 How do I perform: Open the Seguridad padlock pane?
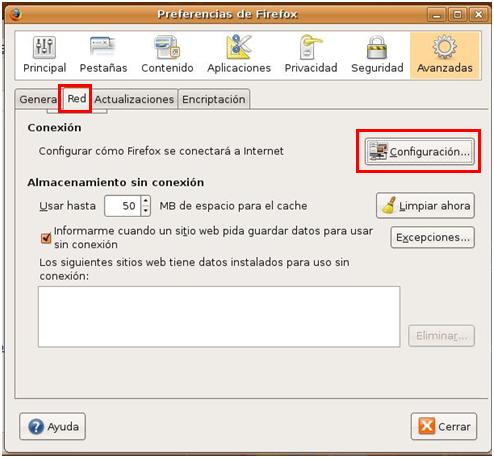pyautogui.click(x=377, y=55)
